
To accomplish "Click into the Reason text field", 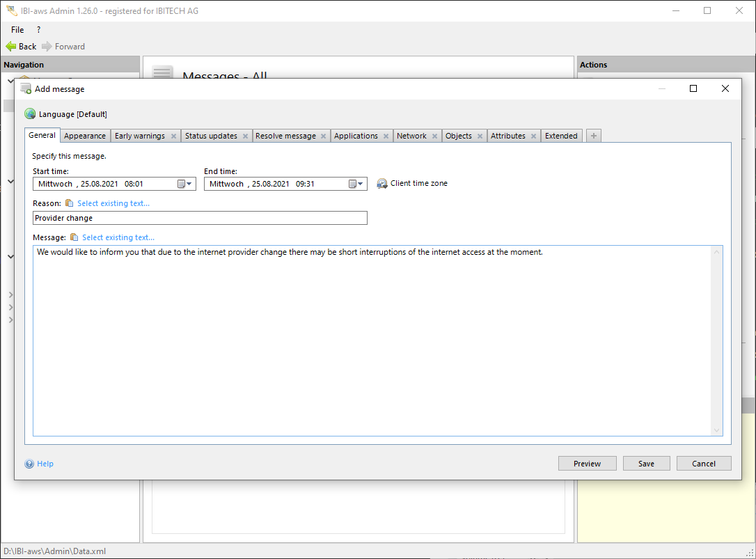I will click(200, 218).
